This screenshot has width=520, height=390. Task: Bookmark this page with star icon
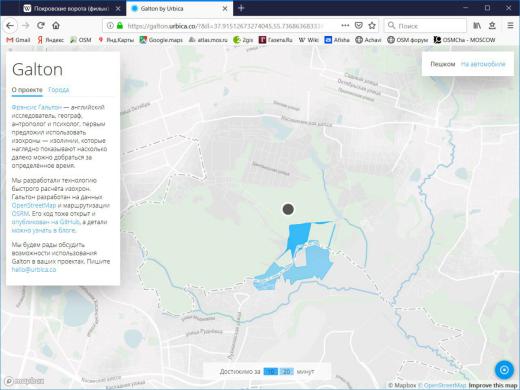372,25
